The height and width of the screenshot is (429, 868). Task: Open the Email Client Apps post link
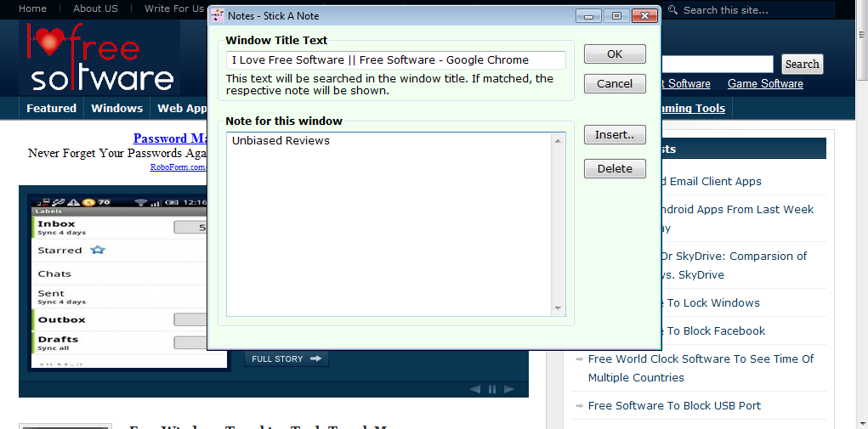711,181
